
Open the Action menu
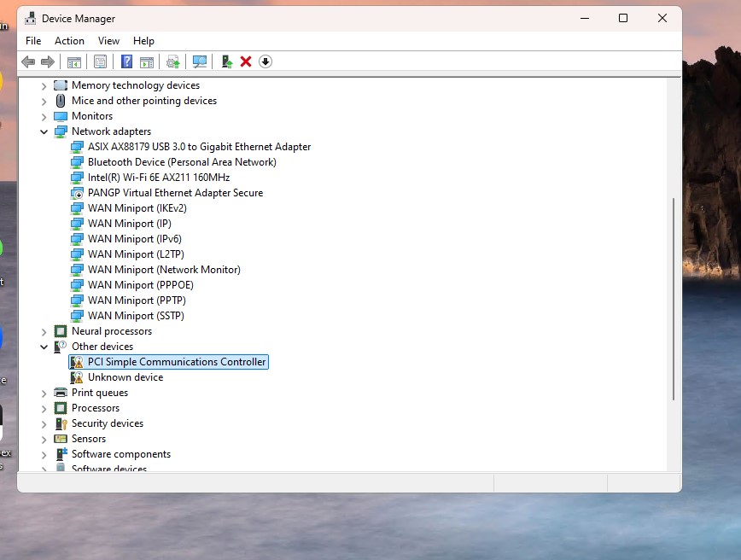69,40
